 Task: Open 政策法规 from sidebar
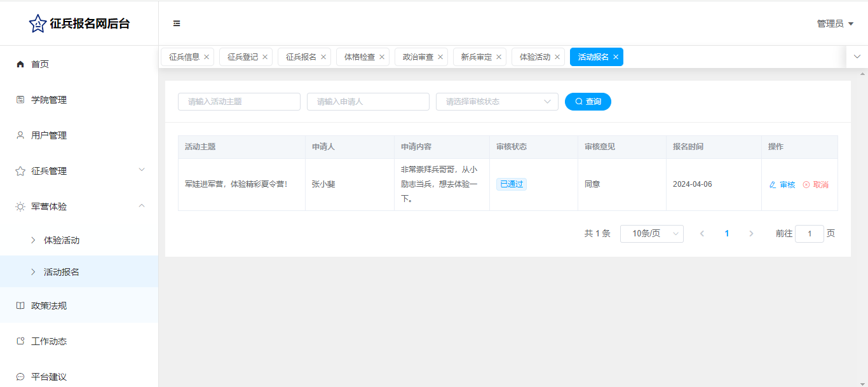49,306
